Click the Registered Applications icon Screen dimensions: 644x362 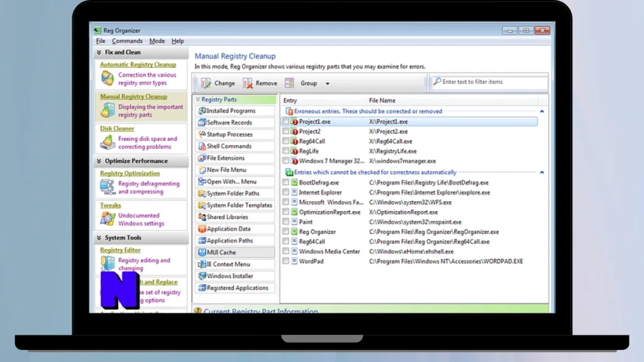click(x=202, y=288)
